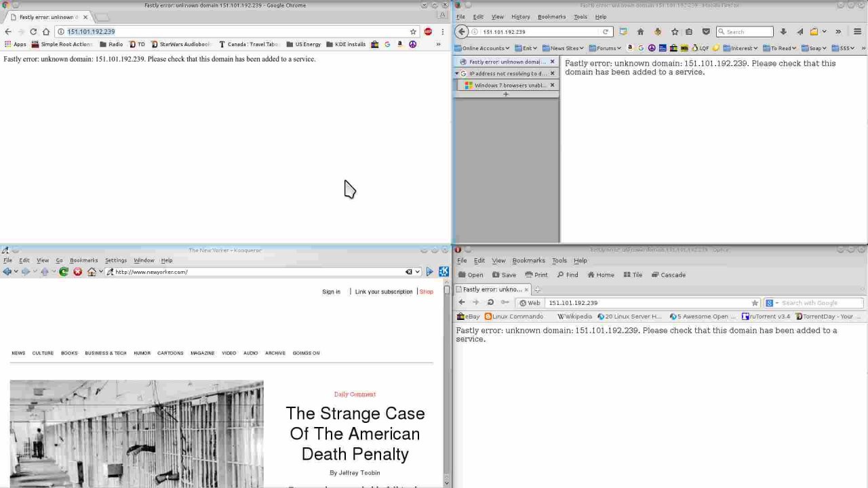The width and height of the screenshot is (868, 488).
Task: Click Konqueror's green reload icon
Action: click(x=63, y=272)
